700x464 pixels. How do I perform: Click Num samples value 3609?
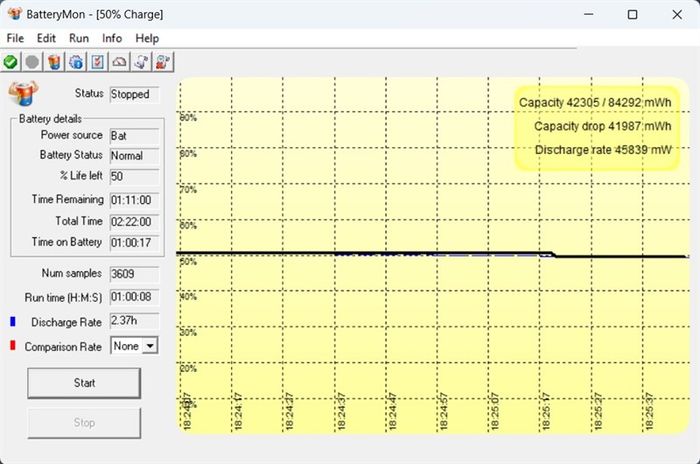[134, 274]
